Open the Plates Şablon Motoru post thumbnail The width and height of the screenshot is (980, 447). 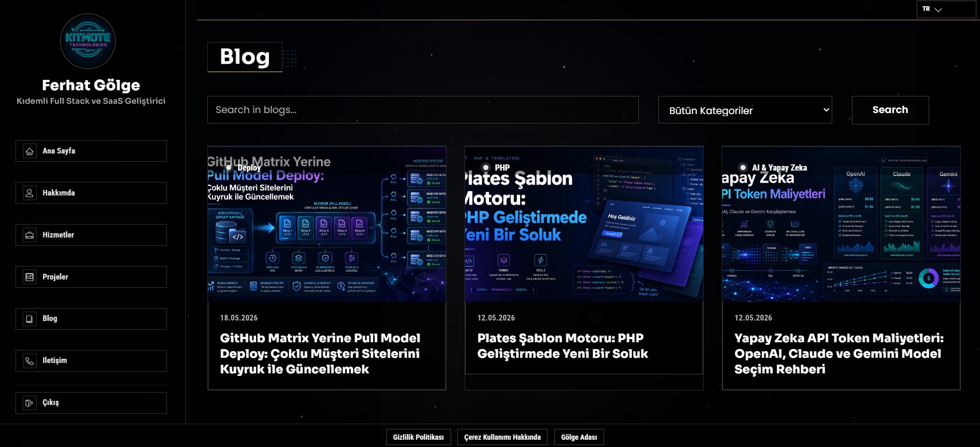tap(584, 224)
